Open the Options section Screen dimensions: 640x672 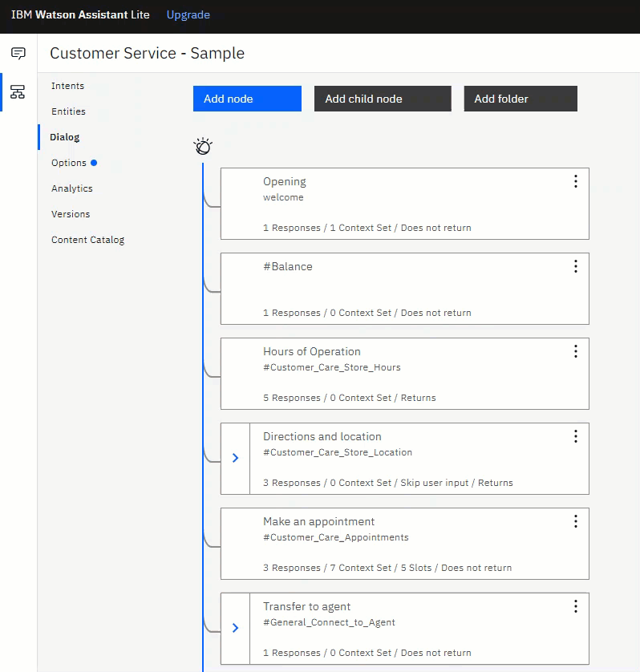tap(69, 163)
